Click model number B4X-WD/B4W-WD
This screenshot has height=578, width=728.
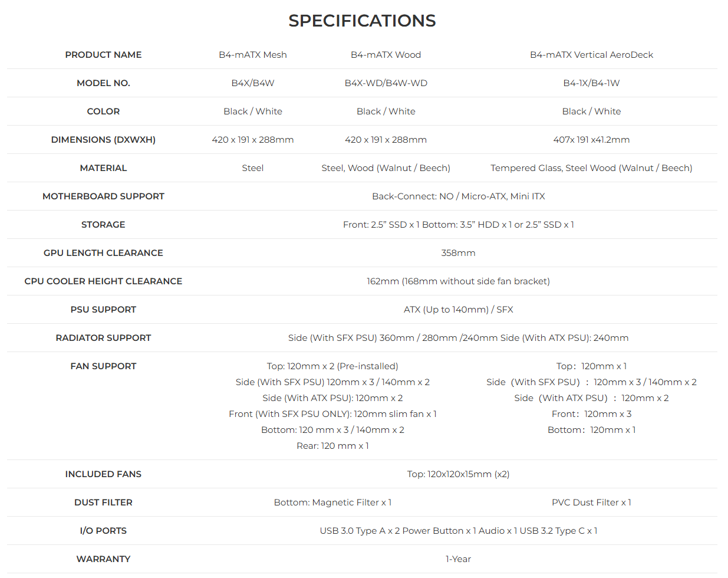(386, 83)
